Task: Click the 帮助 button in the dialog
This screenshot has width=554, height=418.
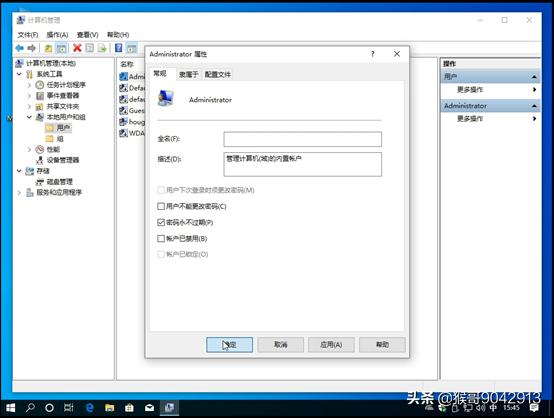Action: (382, 345)
